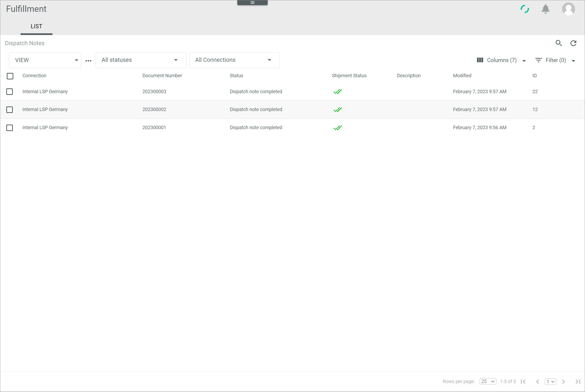The width and height of the screenshot is (585, 392).
Task: Click the three-dot view options icon
Action: point(88,61)
